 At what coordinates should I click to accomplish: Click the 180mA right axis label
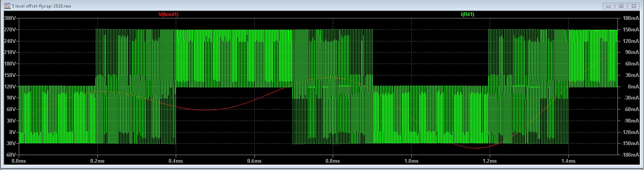pos(631,18)
